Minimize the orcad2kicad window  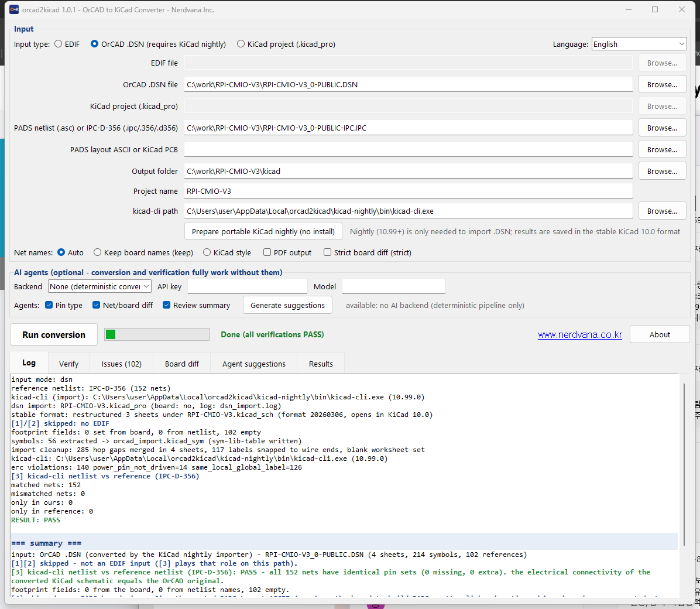tap(629, 9)
